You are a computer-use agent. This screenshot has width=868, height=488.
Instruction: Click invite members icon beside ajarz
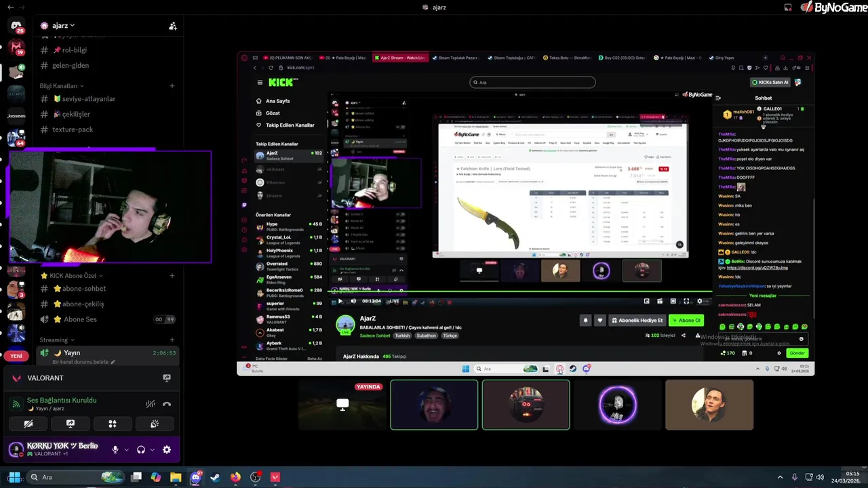pos(173,26)
